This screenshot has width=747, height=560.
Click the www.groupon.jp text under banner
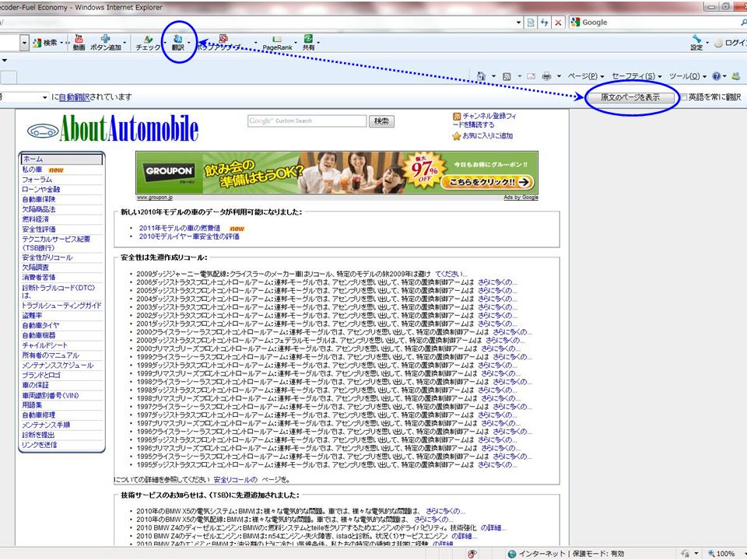155,197
